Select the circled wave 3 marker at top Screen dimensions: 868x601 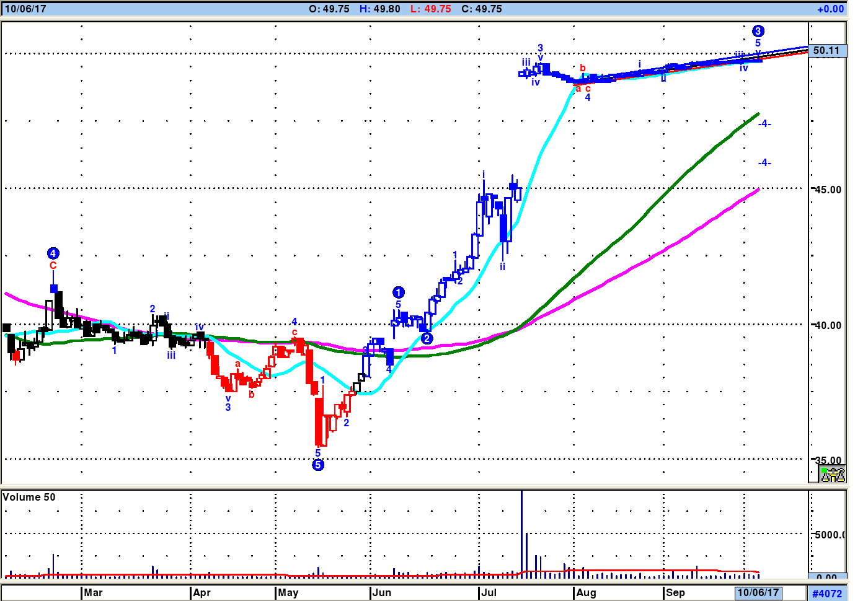[x=758, y=31]
